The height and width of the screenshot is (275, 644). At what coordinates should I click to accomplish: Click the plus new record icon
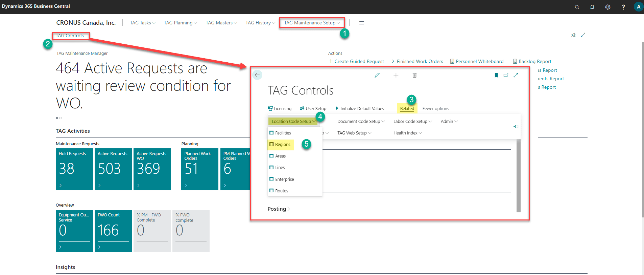[396, 75]
